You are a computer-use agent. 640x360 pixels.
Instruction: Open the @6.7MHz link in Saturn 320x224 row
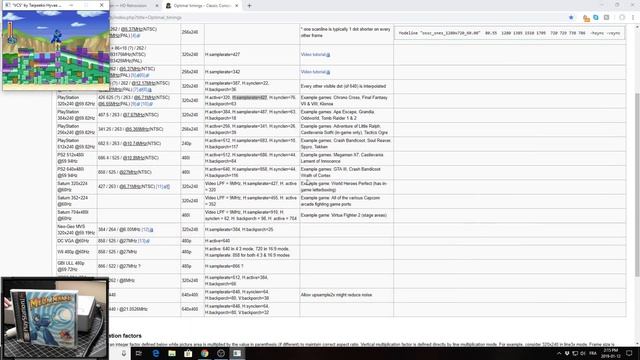[130, 187]
